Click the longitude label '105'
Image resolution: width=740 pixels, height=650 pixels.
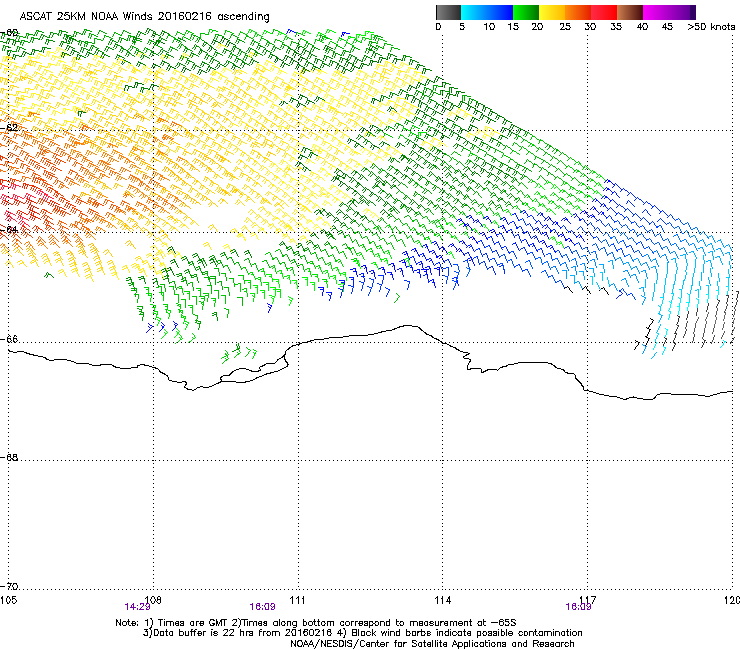[x=8, y=600]
